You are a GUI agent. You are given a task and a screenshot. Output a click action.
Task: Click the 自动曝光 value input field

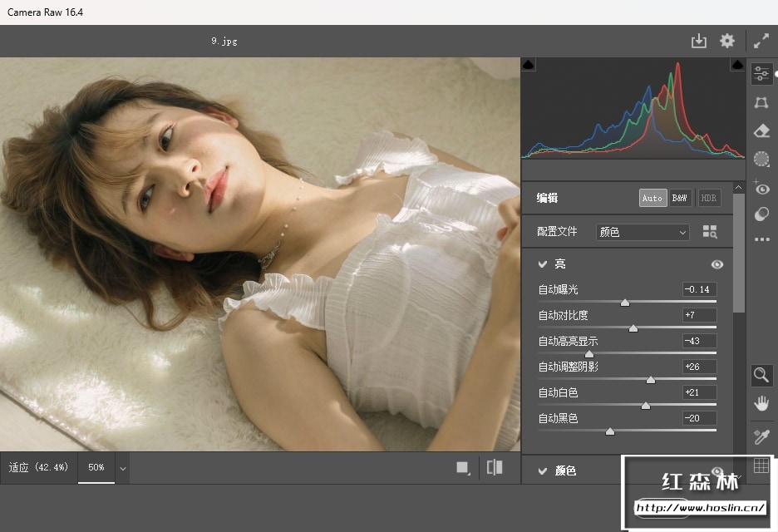pyautogui.click(x=699, y=289)
